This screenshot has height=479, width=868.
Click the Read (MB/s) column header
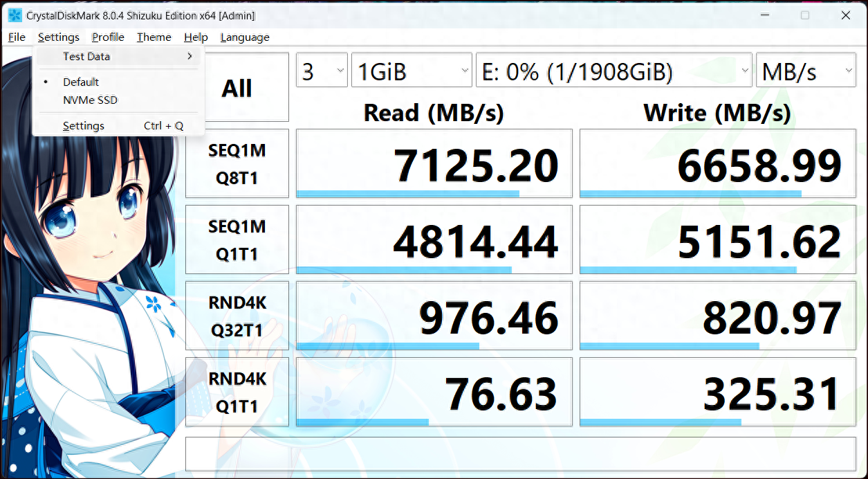pos(434,112)
